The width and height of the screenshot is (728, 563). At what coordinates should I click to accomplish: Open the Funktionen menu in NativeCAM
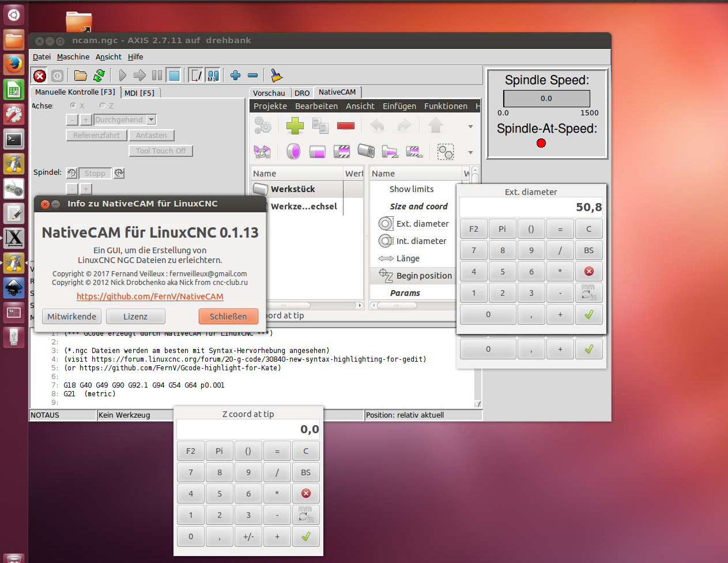pyautogui.click(x=446, y=106)
